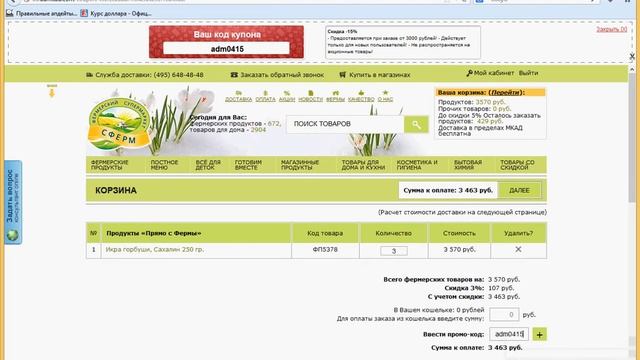Open the Новости page icon link
This screenshot has width=640, height=360.
[310, 96]
